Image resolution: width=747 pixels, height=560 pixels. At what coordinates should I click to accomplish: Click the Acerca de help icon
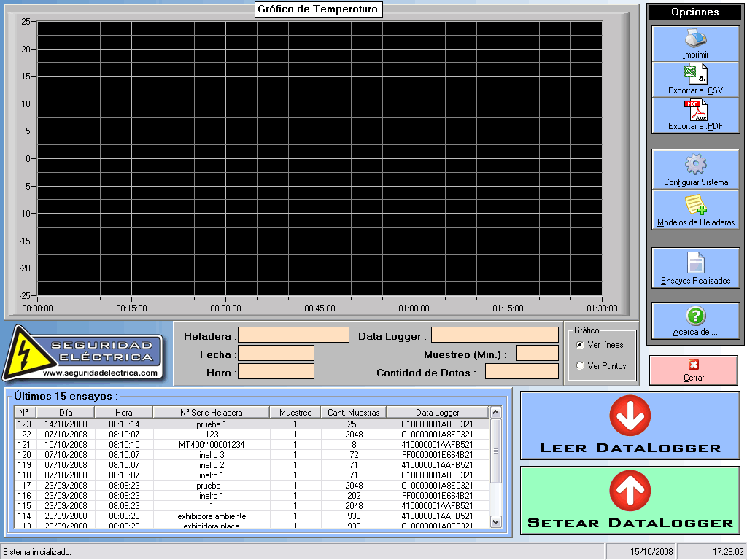click(695, 316)
